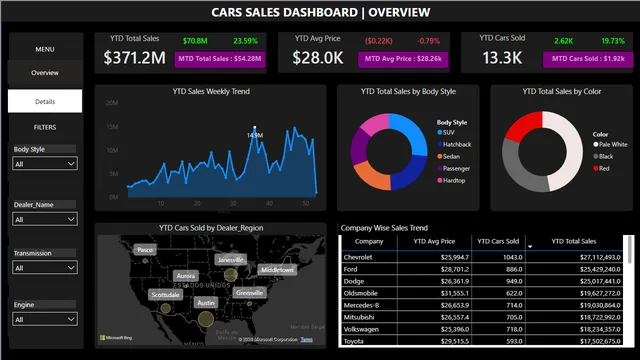Click the company table vertical scrollbar

tap(630, 250)
